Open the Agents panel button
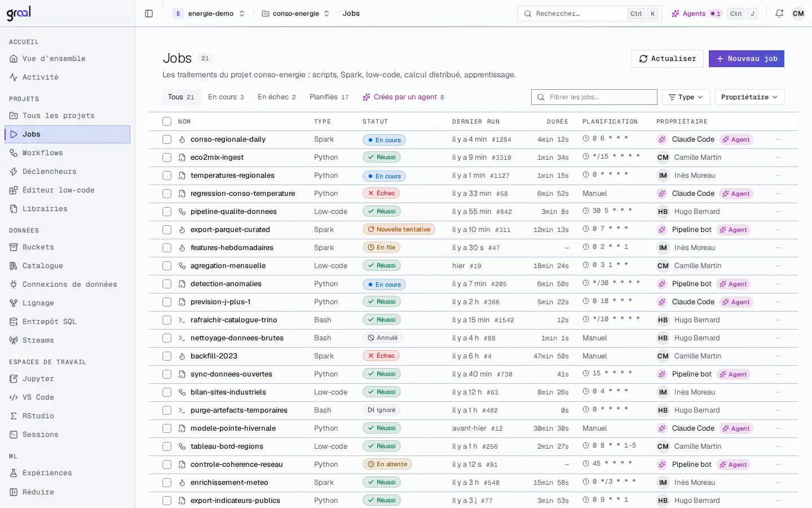This screenshot has height=508, width=812. (x=714, y=14)
